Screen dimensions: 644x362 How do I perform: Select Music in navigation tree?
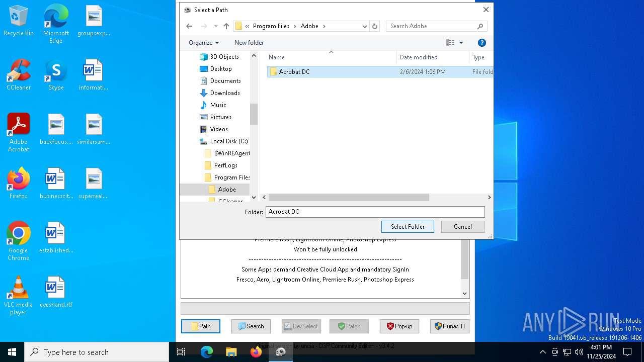point(213,105)
